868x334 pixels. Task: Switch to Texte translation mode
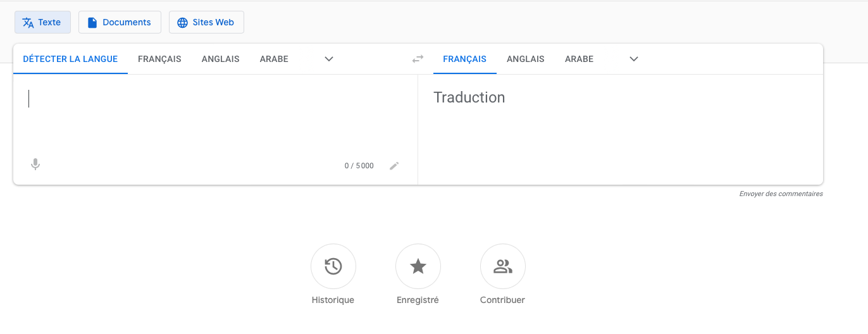coord(42,22)
